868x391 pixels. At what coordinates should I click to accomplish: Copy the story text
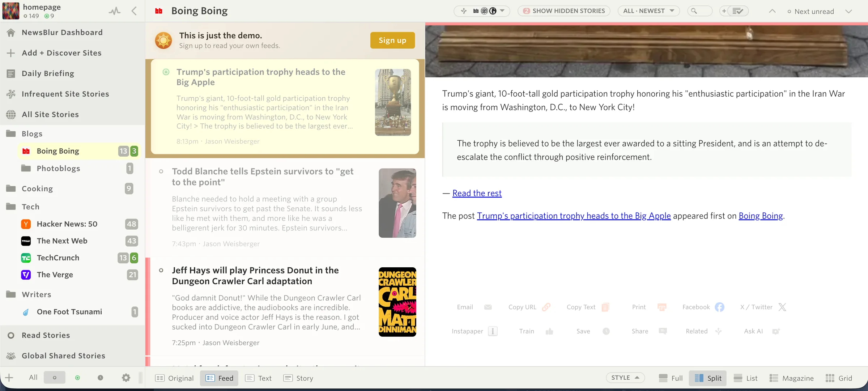[588, 307]
